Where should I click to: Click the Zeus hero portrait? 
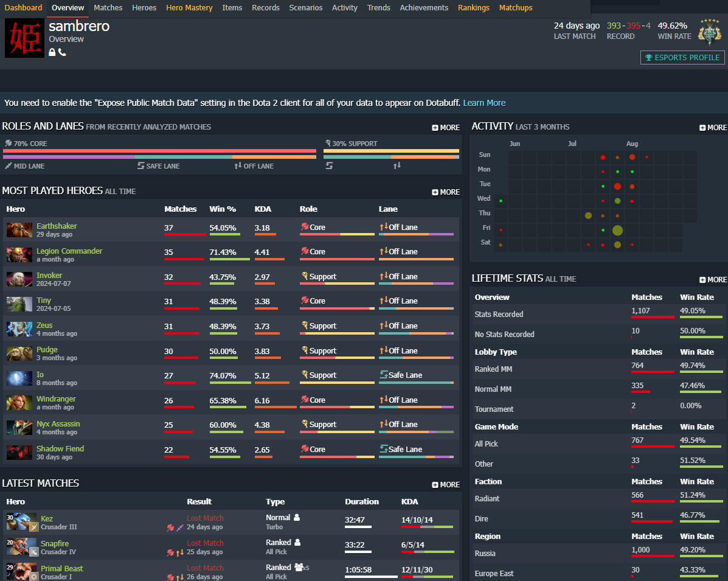(19, 329)
